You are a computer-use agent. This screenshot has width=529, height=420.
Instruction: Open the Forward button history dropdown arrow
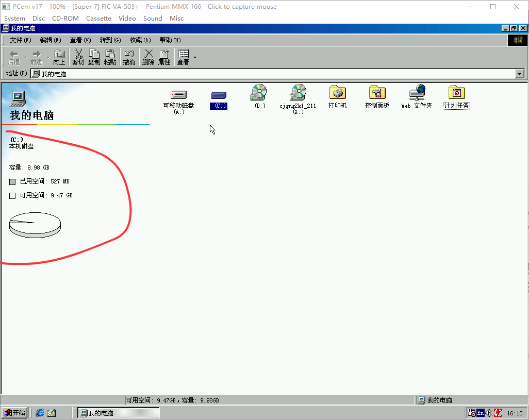coord(48,58)
